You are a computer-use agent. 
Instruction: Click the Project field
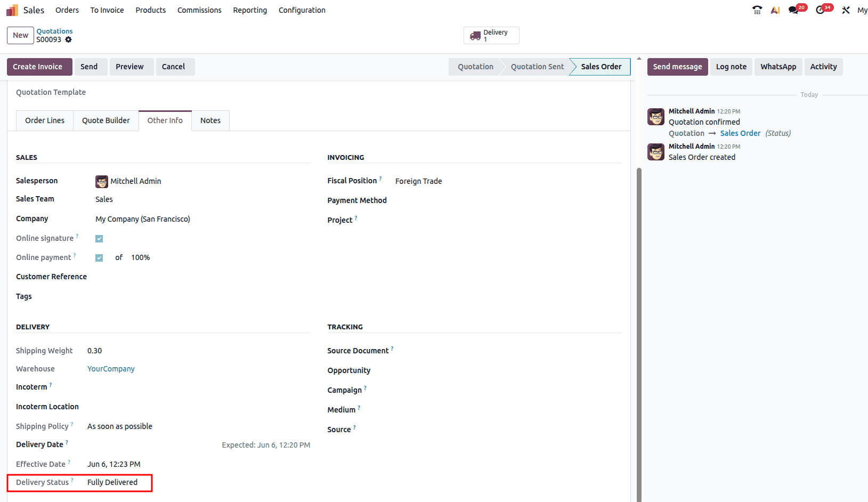[508, 220]
